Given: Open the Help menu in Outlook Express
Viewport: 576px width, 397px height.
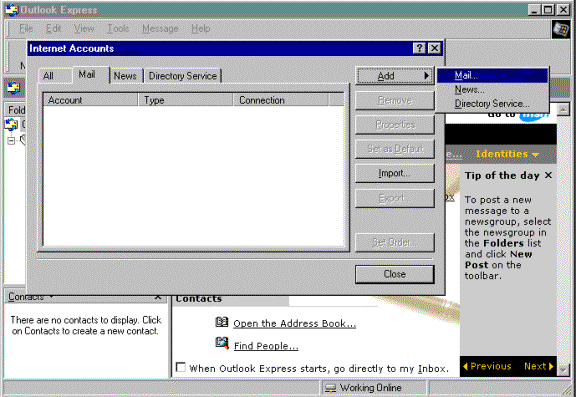Looking at the screenshot, I should tap(201, 29).
